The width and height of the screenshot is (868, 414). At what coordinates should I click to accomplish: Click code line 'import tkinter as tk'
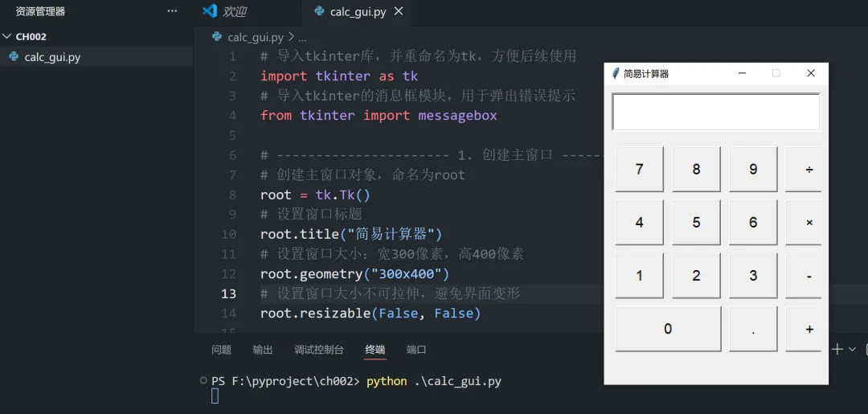click(x=339, y=76)
